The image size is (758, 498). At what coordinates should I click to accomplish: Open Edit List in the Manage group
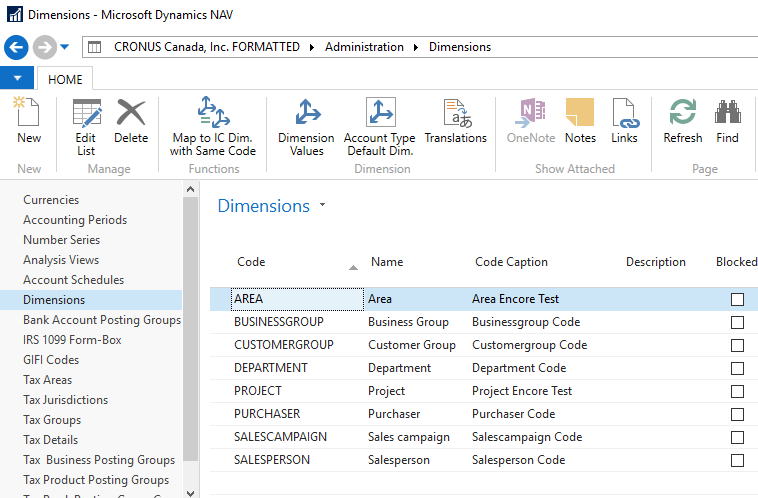coord(86,127)
